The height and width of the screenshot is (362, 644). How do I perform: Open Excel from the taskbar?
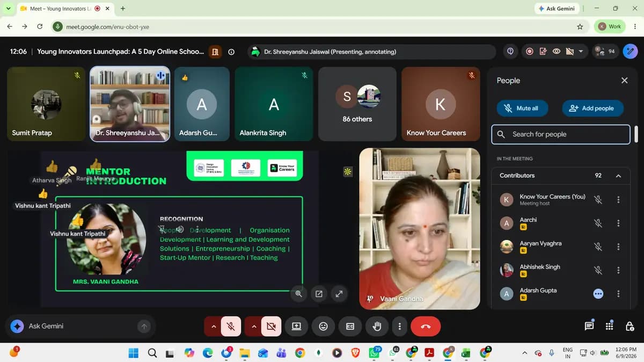coord(466,353)
